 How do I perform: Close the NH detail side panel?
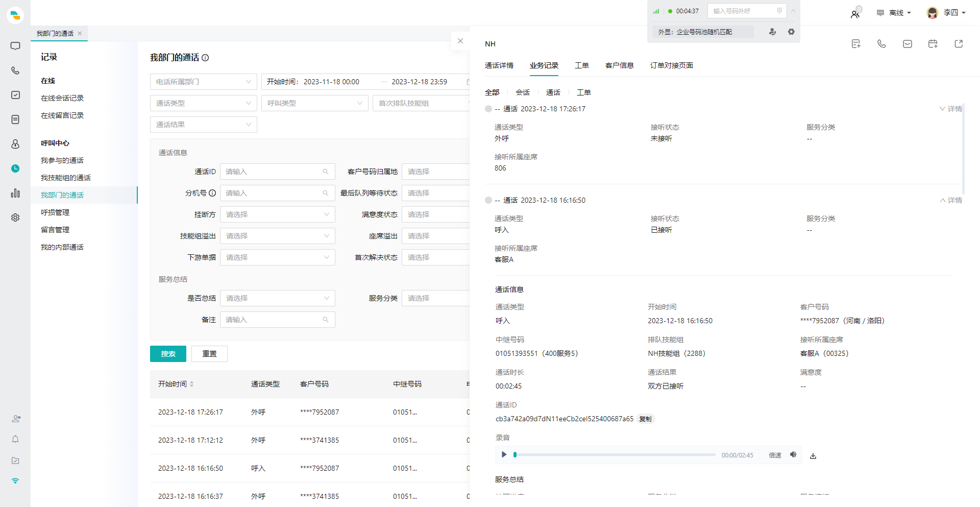tap(460, 41)
